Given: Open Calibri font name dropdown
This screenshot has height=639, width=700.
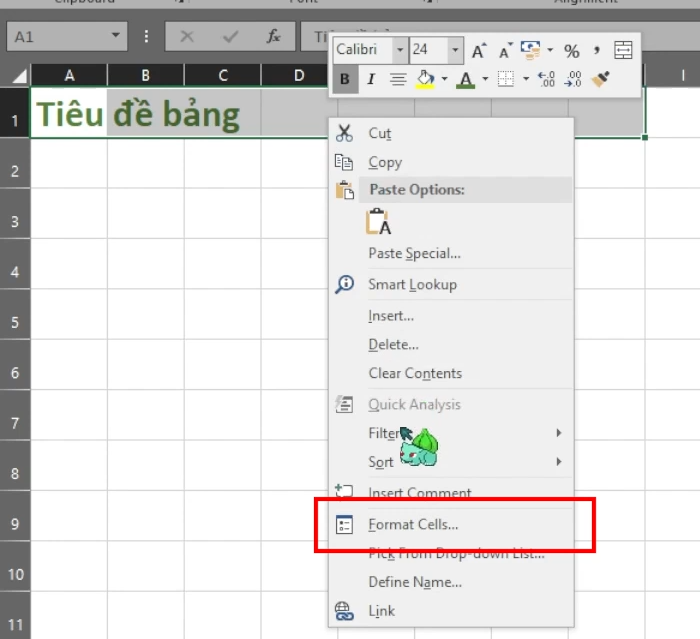Looking at the screenshot, I should click(x=400, y=50).
